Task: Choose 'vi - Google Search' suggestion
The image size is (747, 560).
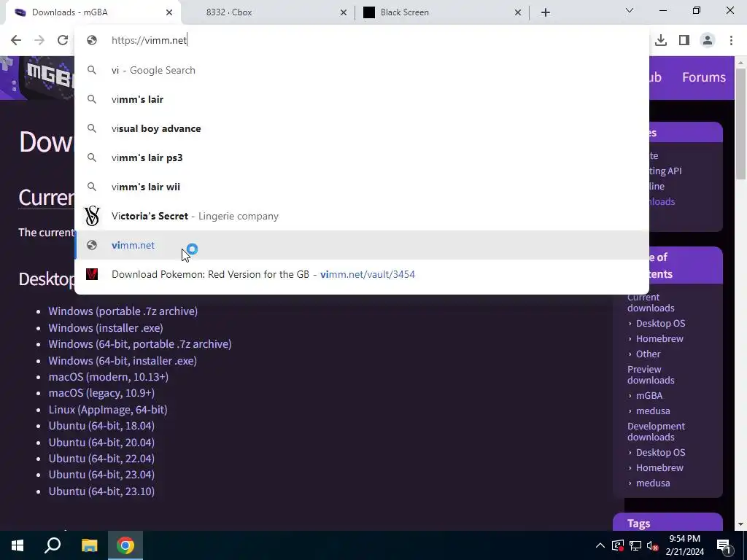Action: click(362, 70)
